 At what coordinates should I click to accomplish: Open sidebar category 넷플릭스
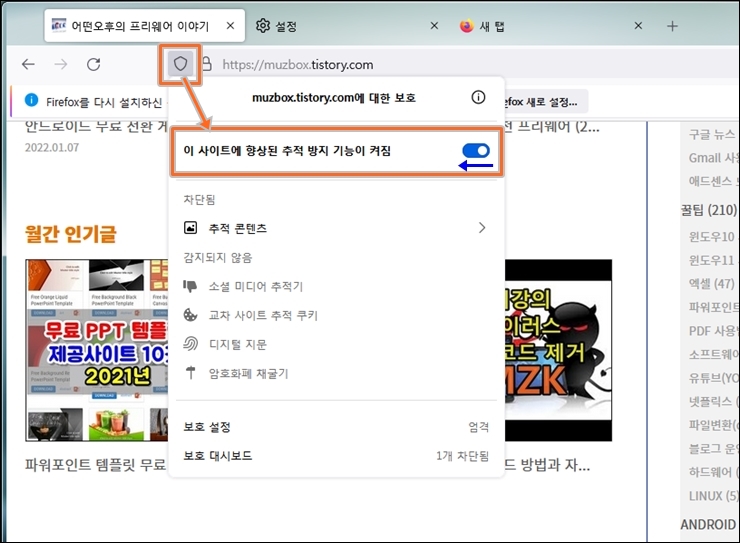click(713, 401)
